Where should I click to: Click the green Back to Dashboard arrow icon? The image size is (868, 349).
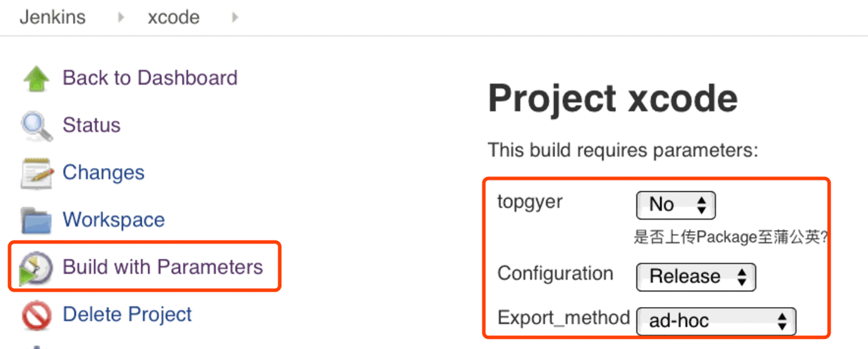[x=36, y=79]
